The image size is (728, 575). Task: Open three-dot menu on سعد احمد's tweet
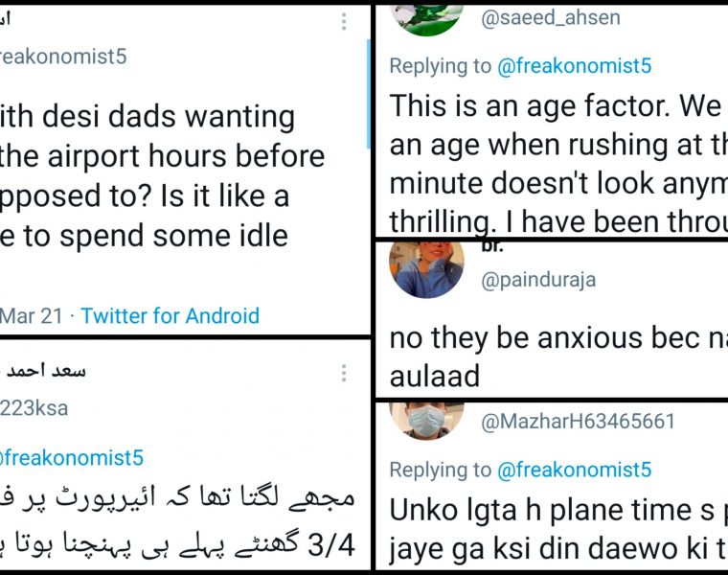(x=344, y=374)
